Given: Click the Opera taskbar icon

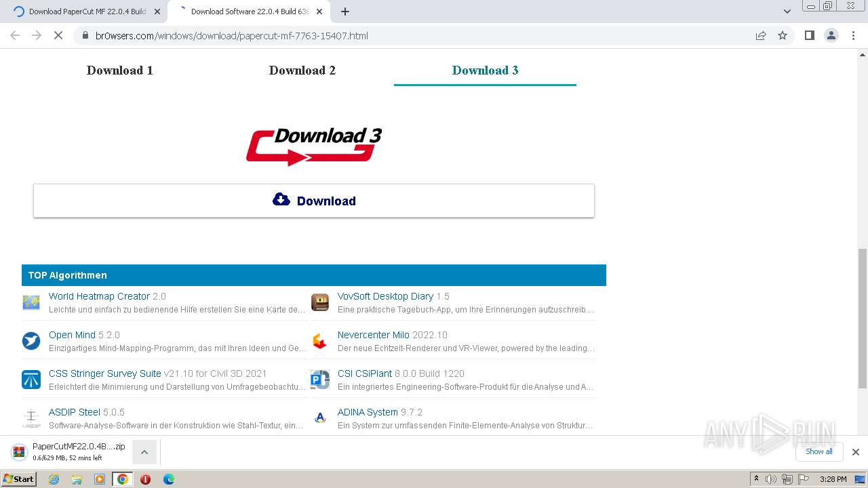Looking at the screenshot, I should click(x=146, y=479).
